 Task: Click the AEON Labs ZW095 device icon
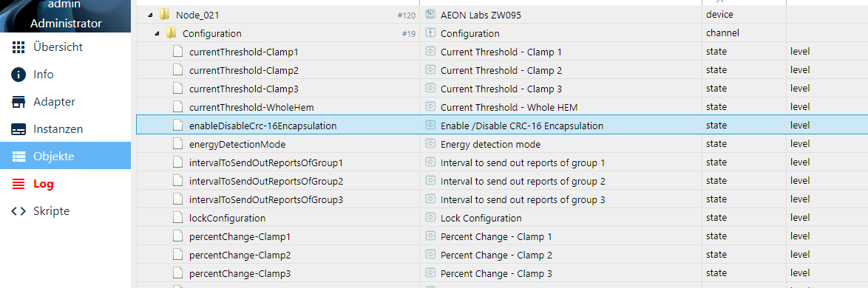(x=430, y=15)
